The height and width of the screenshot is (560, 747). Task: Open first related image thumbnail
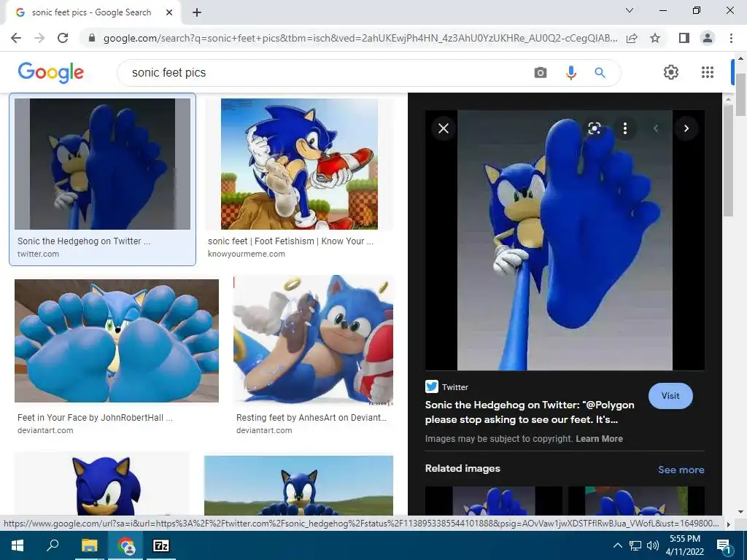coord(494,500)
